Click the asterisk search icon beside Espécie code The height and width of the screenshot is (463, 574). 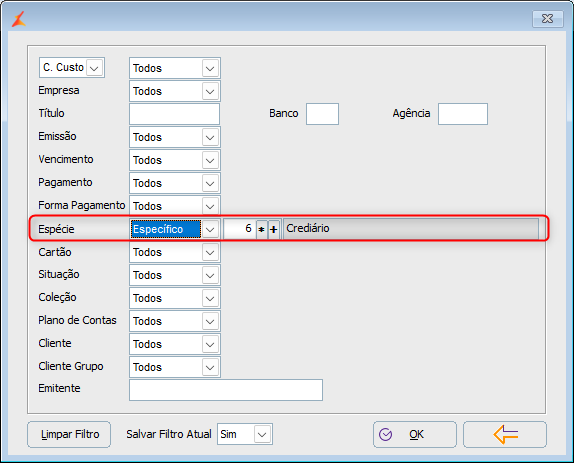click(261, 229)
